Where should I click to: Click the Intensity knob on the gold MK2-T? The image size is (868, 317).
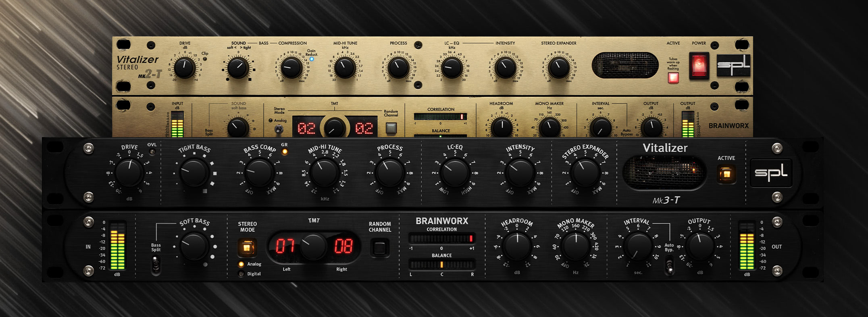click(505, 67)
